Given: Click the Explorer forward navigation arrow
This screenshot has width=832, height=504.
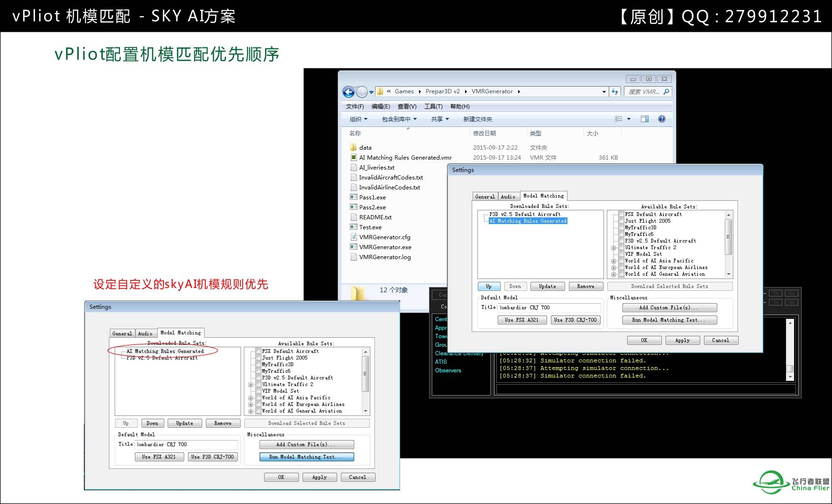Looking at the screenshot, I should click(362, 92).
